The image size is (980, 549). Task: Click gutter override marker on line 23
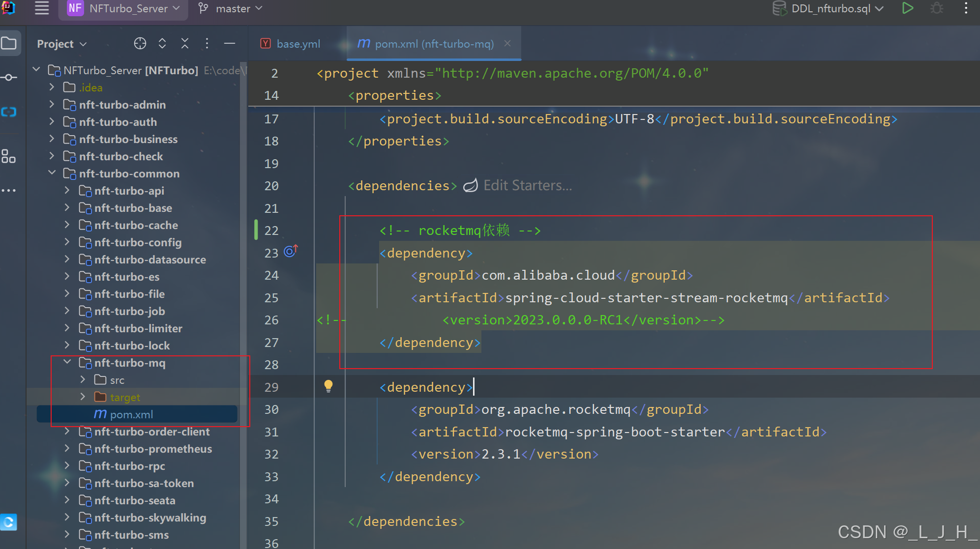click(x=291, y=252)
